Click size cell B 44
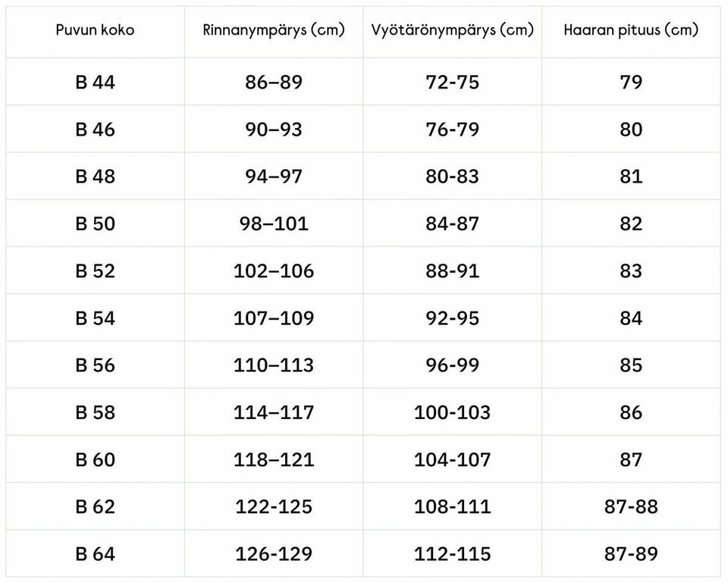 click(x=95, y=82)
